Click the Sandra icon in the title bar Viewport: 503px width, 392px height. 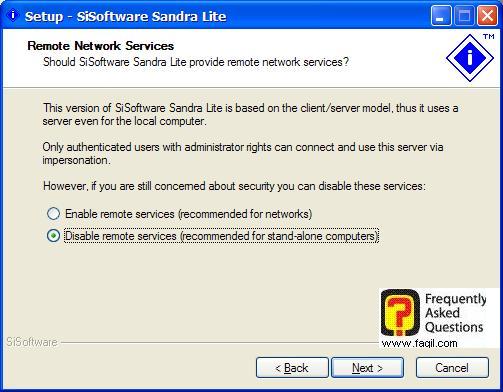click(13, 15)
